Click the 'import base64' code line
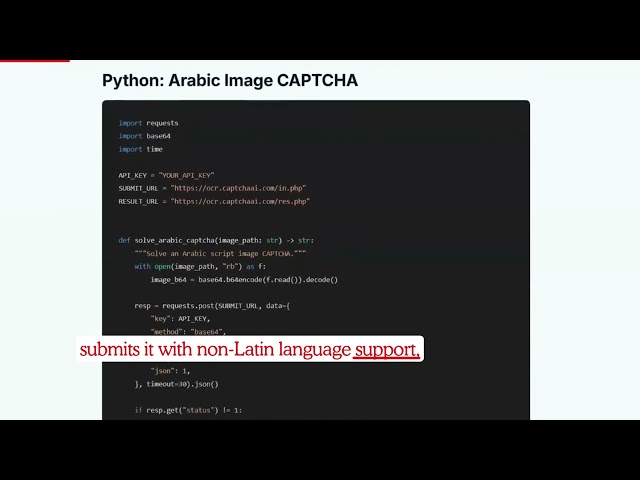Image resolution: width=640 pixels, height=480 pixels. click(144, 136)
